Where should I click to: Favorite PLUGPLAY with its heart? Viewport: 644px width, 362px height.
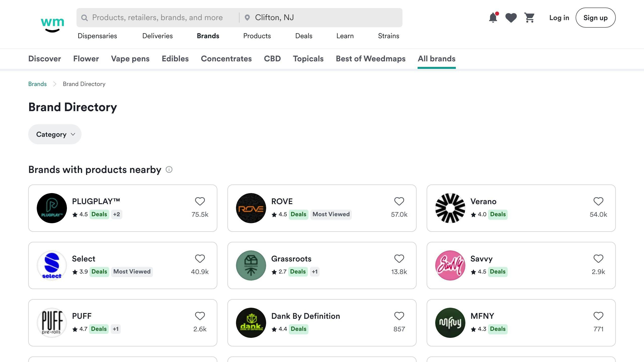(200, 201)
